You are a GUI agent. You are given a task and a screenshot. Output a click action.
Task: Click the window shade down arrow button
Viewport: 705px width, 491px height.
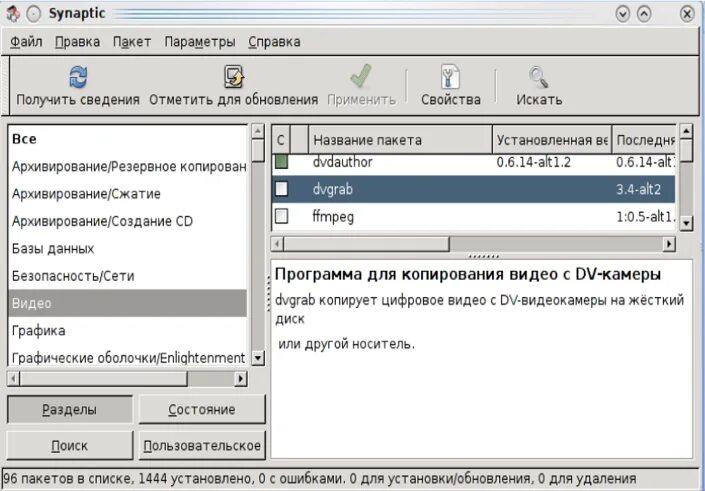point(623,14)
